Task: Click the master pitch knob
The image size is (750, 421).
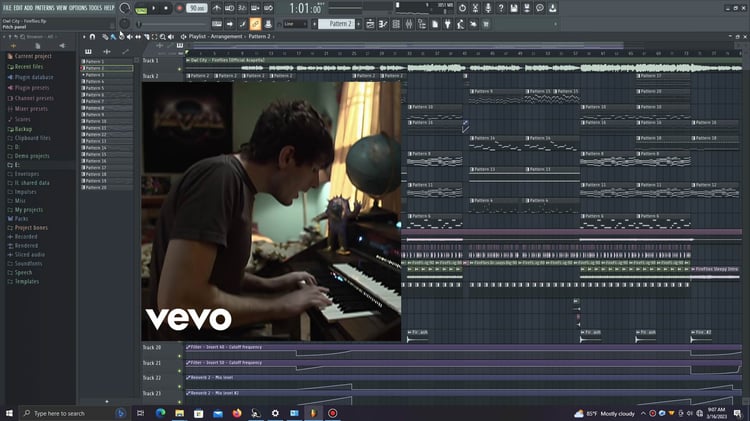Action: (x=124, y=24)
